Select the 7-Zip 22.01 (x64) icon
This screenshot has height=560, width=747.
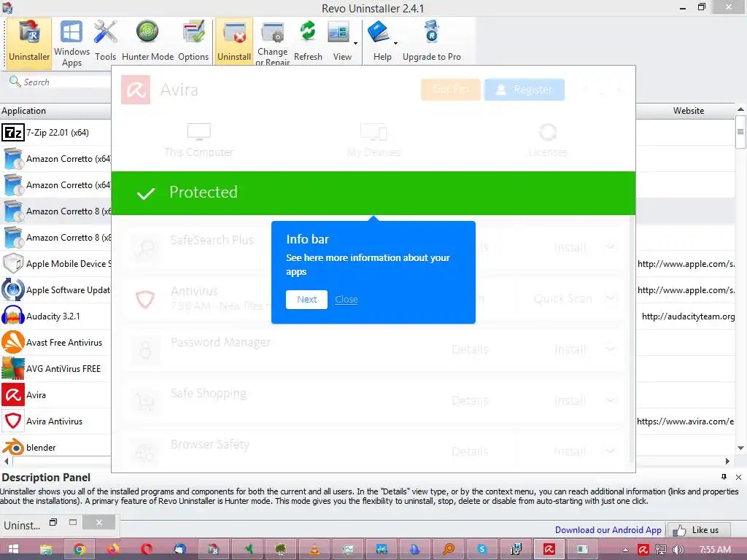pos(13,133)
